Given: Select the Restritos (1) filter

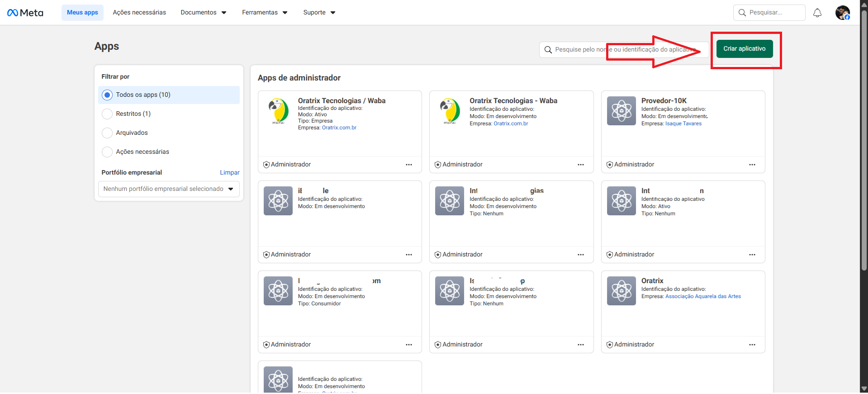Looking at the screenshot, I should coord(107,114).
